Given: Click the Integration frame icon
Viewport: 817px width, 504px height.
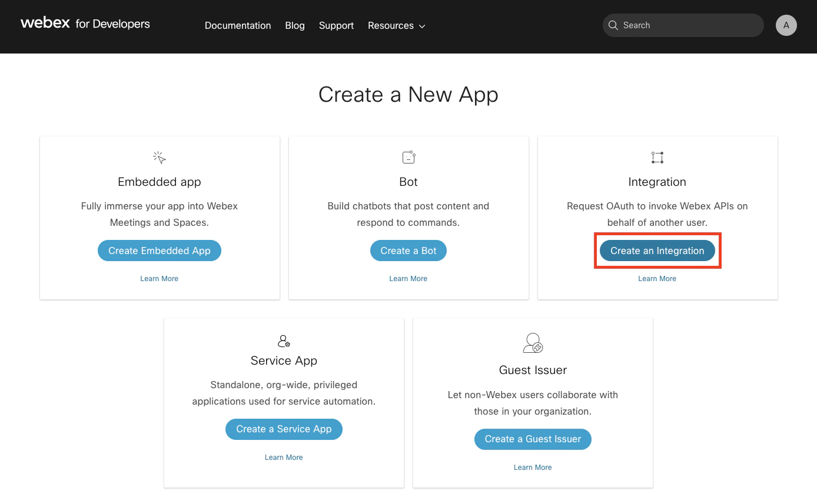Looking at the screenshot, I should [x=657, y=156].
